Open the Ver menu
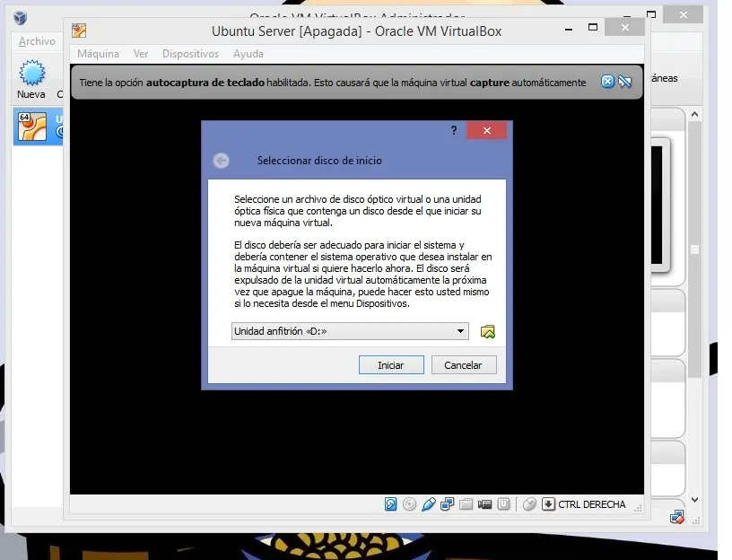This screenshot has width=732, height=560. 141,54
